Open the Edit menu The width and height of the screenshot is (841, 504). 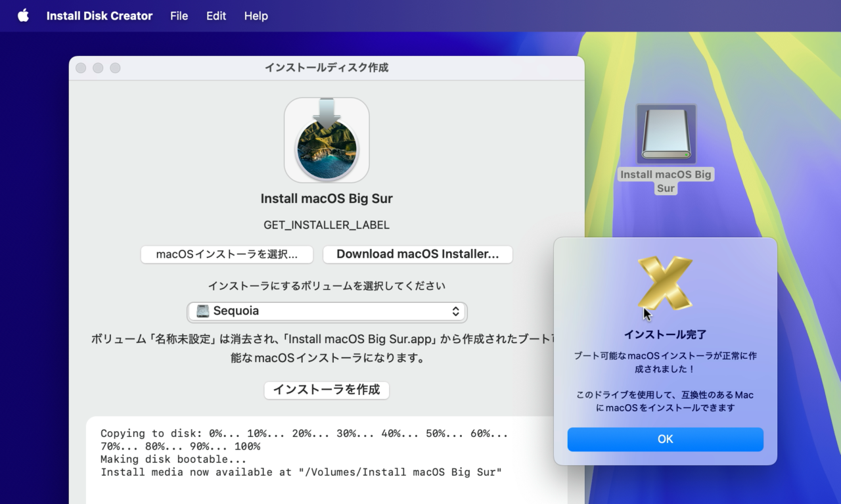click(216, 16)
